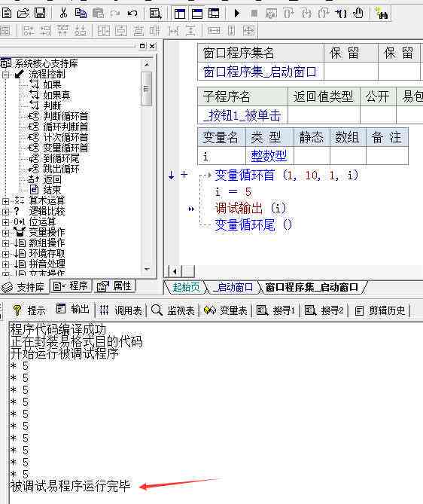Image resolution: width=423 pixels, height=504 pixels.
Task: Expand the 位运算 tree node
Action: [5, 222]
